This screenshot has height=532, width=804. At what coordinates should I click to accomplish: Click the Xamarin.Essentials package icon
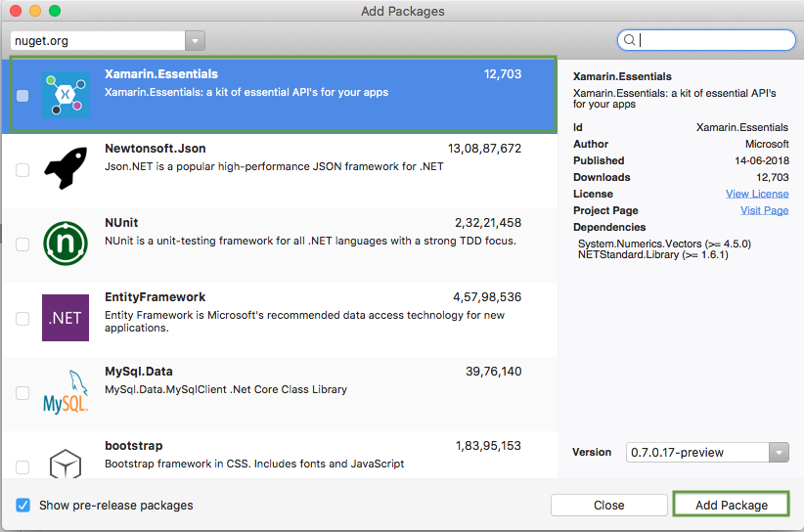(66, 96)
